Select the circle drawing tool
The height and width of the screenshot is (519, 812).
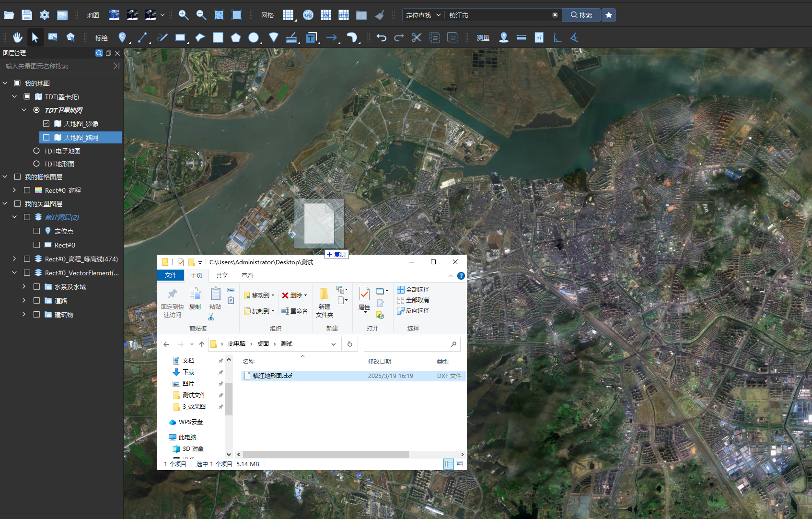click(x=254, y=37)
